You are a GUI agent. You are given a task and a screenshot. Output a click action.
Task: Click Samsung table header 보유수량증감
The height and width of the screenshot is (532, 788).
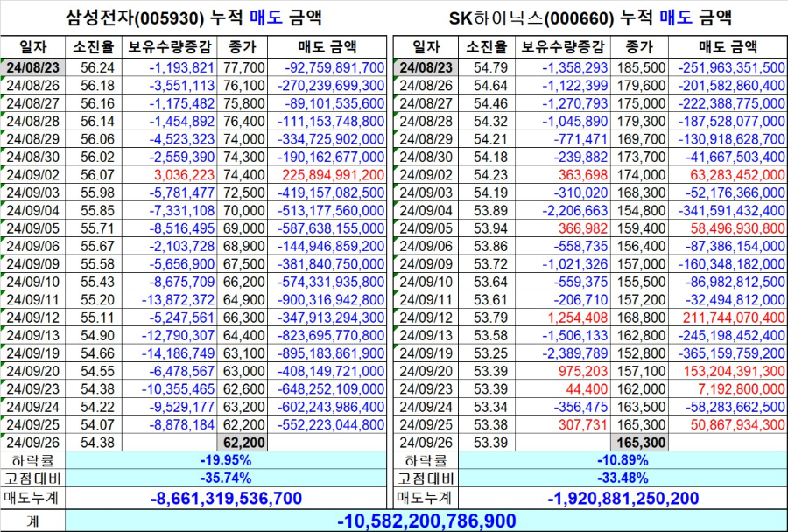coord(170,47)
